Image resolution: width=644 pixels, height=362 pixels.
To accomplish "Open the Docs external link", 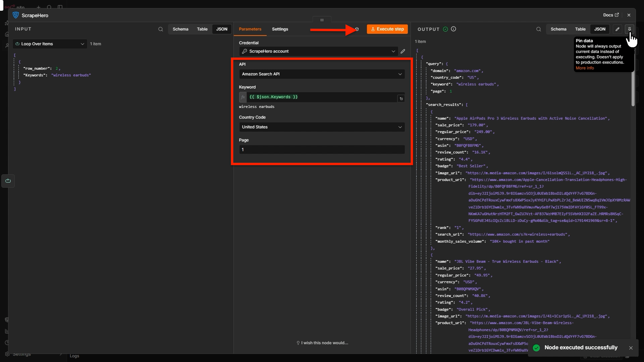I will 610,15.
